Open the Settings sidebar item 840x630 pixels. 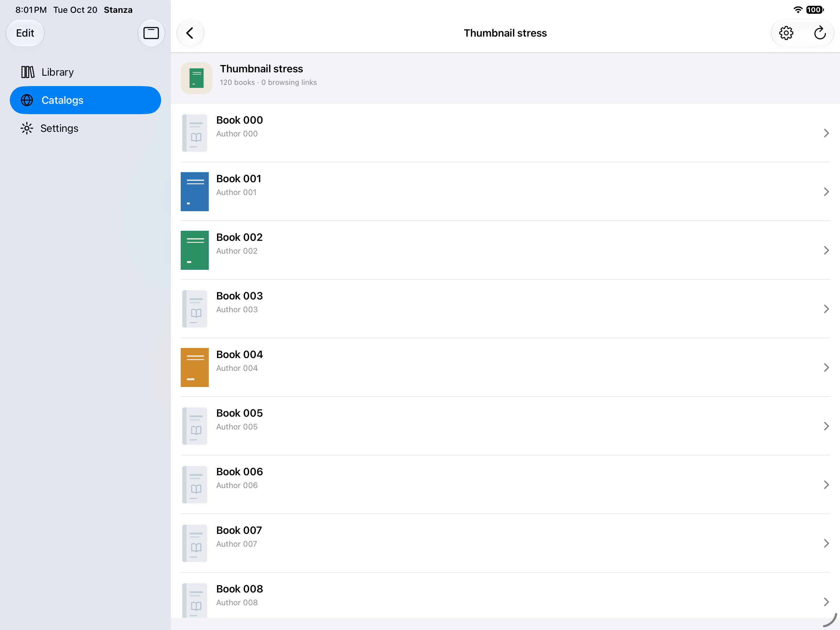[x=85, y=129]
